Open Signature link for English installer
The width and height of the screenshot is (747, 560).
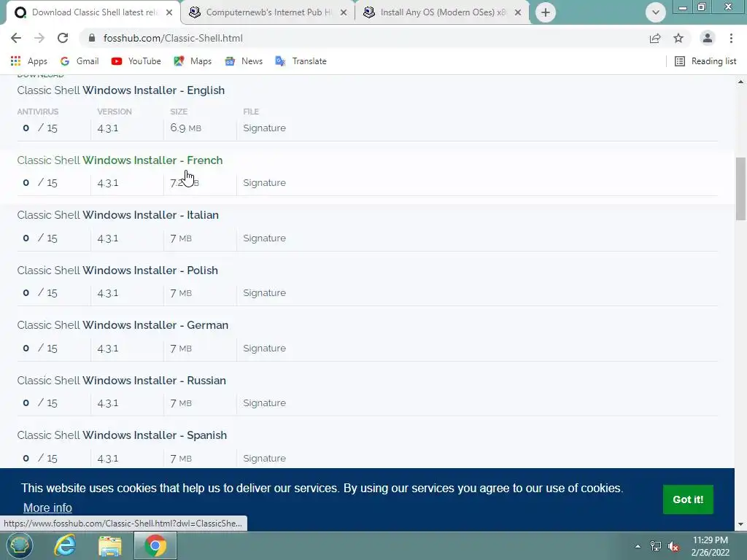coord(264,128)
